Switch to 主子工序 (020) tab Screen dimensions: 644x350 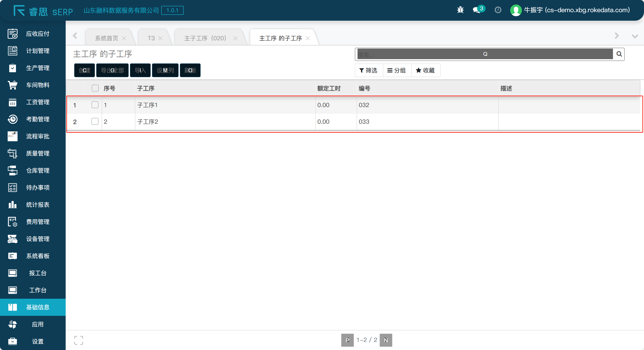pyautogui.click(x=205, y=38)
